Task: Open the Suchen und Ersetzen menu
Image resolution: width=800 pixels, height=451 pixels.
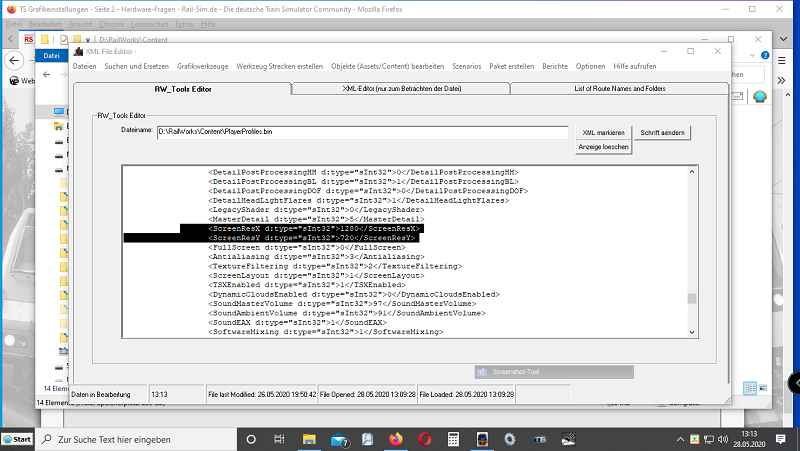Action: [136, 66]
